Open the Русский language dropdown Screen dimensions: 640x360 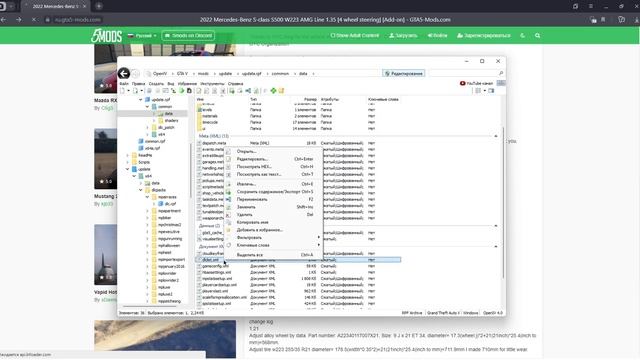(x=142, y=36)
